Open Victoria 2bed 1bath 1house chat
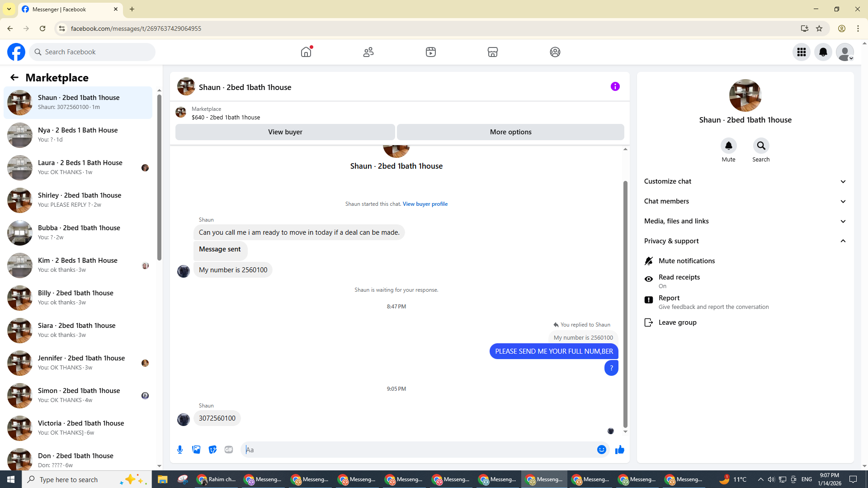Image resolution: width=868 pixels, height=488 pixels. [x=78, y=428]
